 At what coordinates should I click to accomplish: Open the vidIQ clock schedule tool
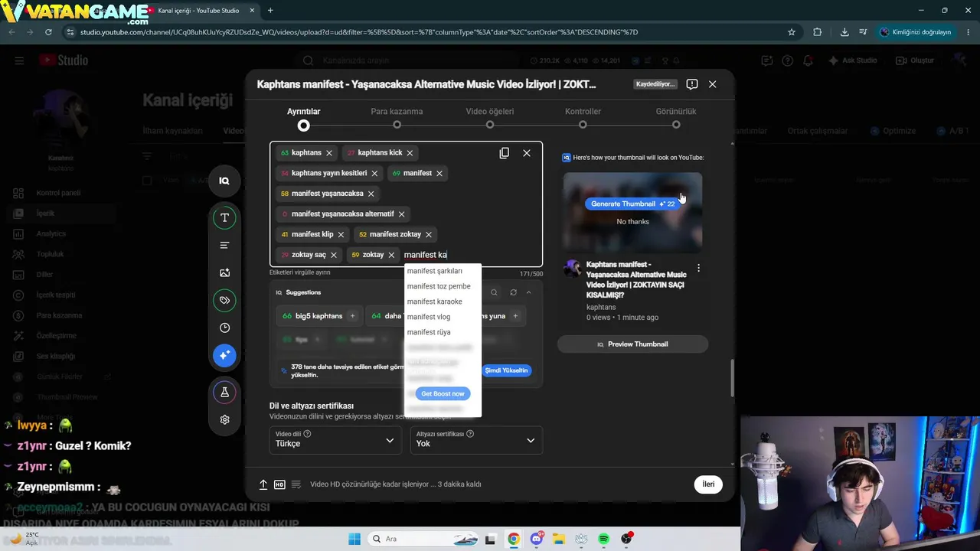(224, 328)
